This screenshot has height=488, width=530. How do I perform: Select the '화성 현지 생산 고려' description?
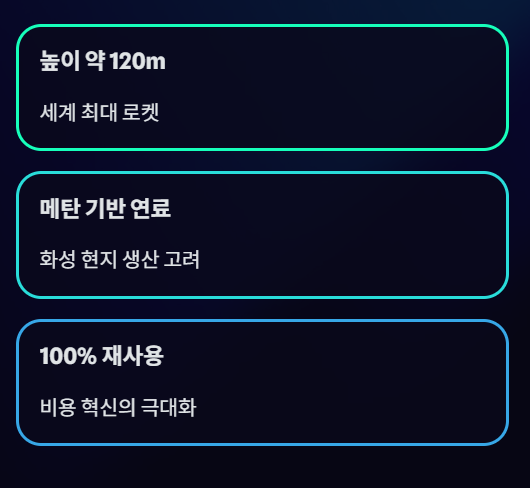tap(120, 260)
